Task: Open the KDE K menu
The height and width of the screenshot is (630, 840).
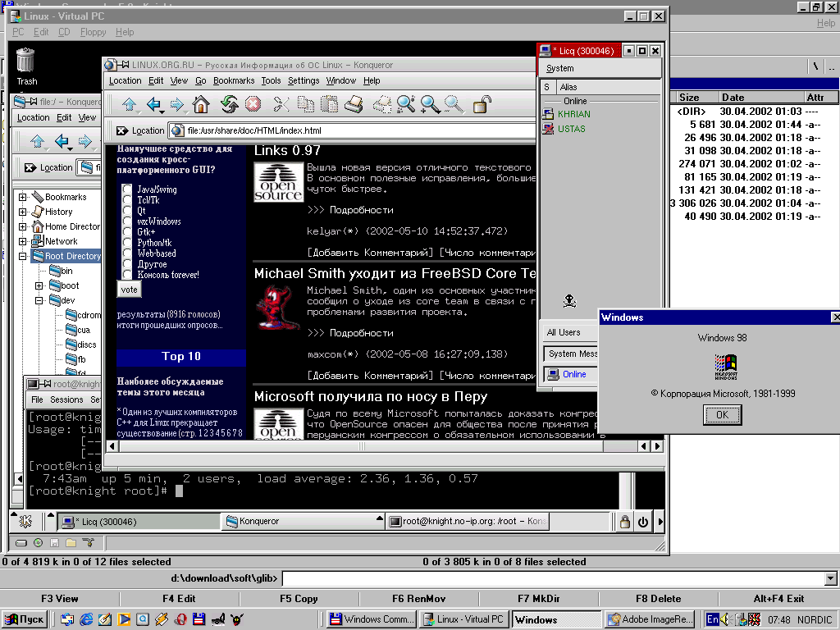Action: pyautogui.click(x=25, y=521)
